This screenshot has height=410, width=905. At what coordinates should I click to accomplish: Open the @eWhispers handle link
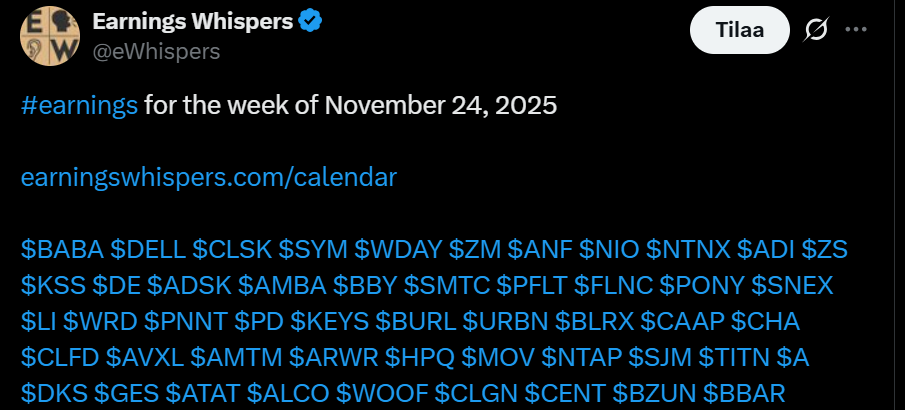pyautogui.click(x=156, y=52)
